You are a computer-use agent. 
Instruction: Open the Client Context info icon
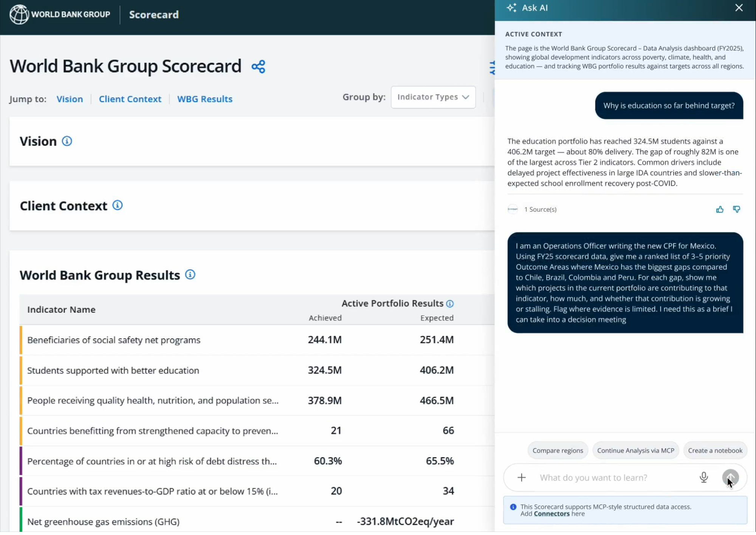(x=118, y=205)
